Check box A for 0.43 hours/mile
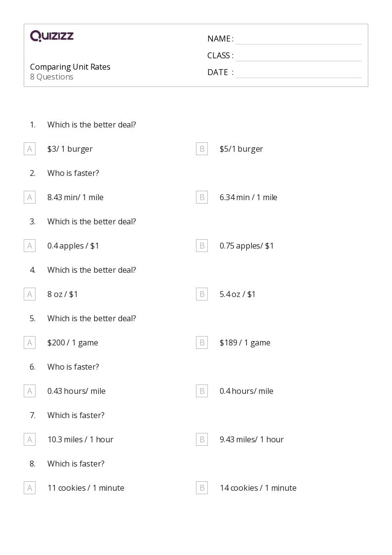The width and height of the screenshot is (392, 555). pos(30,391)
